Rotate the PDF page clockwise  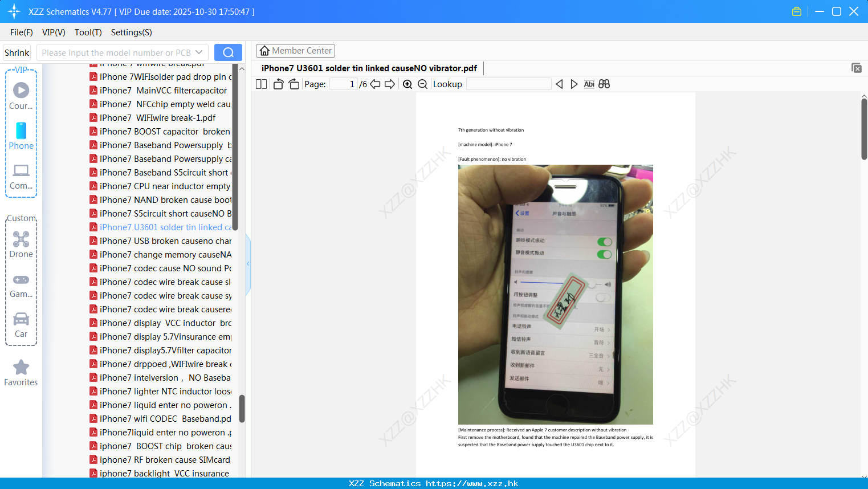tap(294, 84)
